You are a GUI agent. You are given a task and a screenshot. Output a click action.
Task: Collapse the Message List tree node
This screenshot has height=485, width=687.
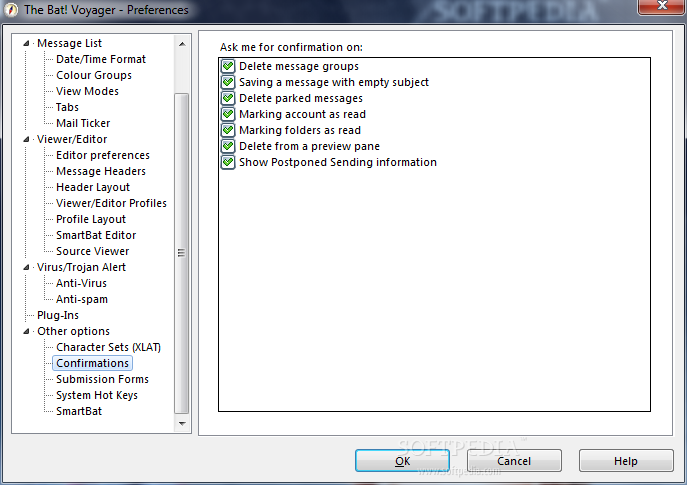26,43
